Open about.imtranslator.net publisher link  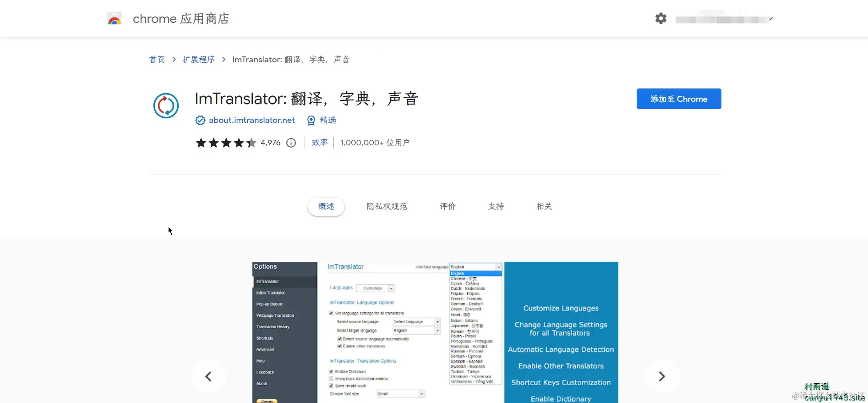point(252,120)
